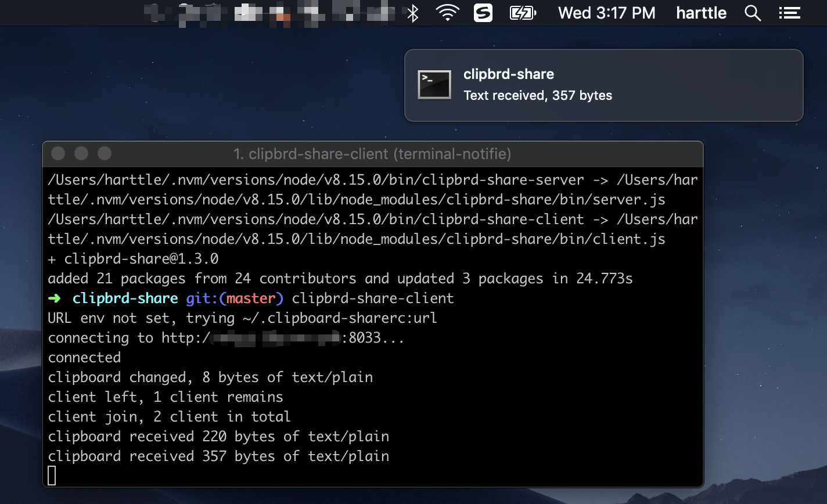Click the typed command 'clipbrd-share-client'
The height and width of the screenshot is (504, 827).
point(373,298)
